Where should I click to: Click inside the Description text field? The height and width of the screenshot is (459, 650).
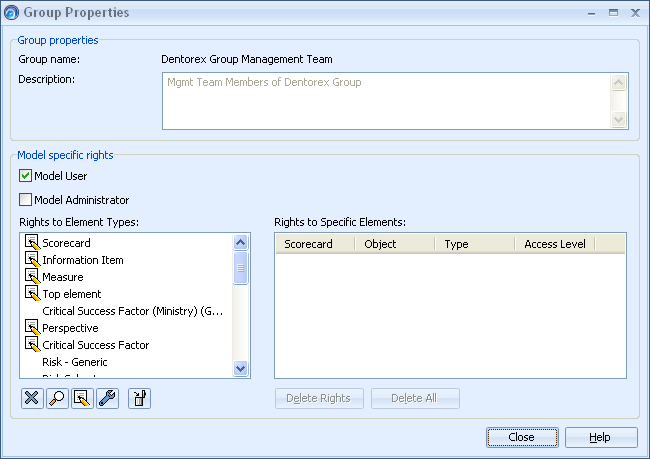385,101
